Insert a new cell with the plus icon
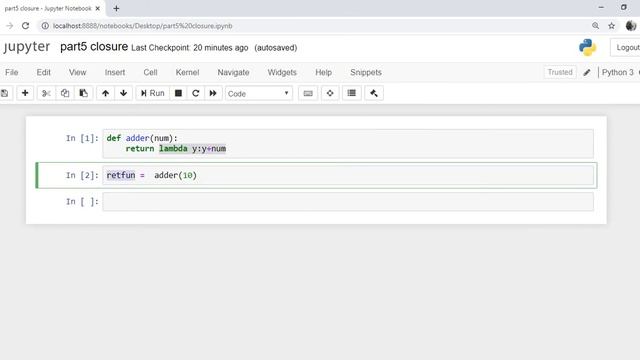Screen dimensions: 640x360 point(25,93)
